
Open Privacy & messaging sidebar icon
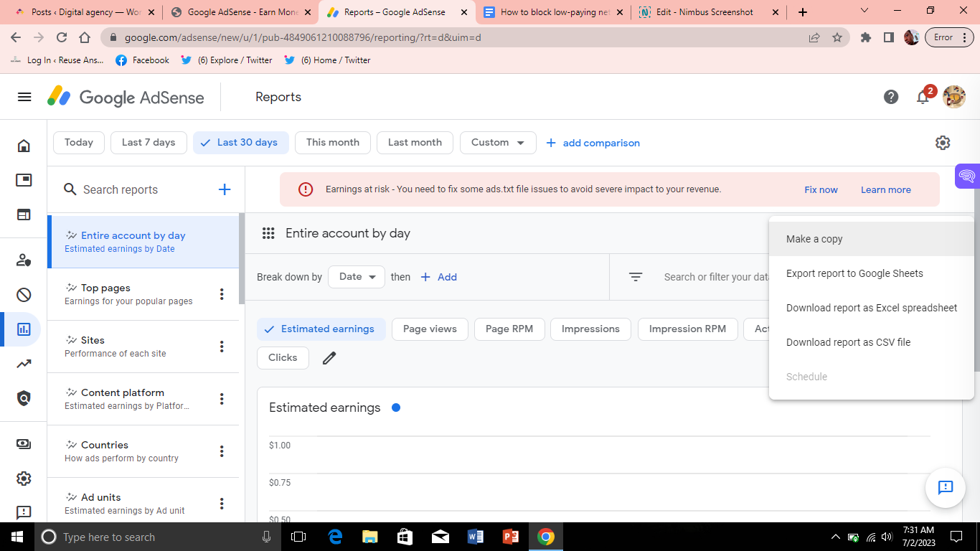[24, 260]
